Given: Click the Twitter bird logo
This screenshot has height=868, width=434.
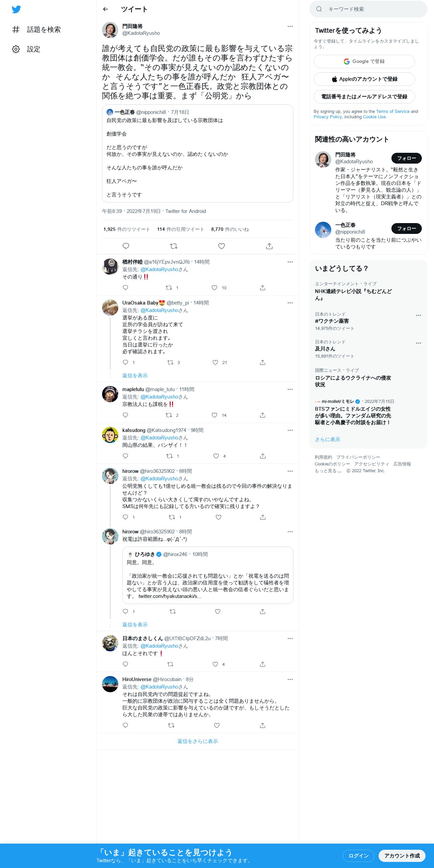Looking at the screenshot, I should 16,9.
